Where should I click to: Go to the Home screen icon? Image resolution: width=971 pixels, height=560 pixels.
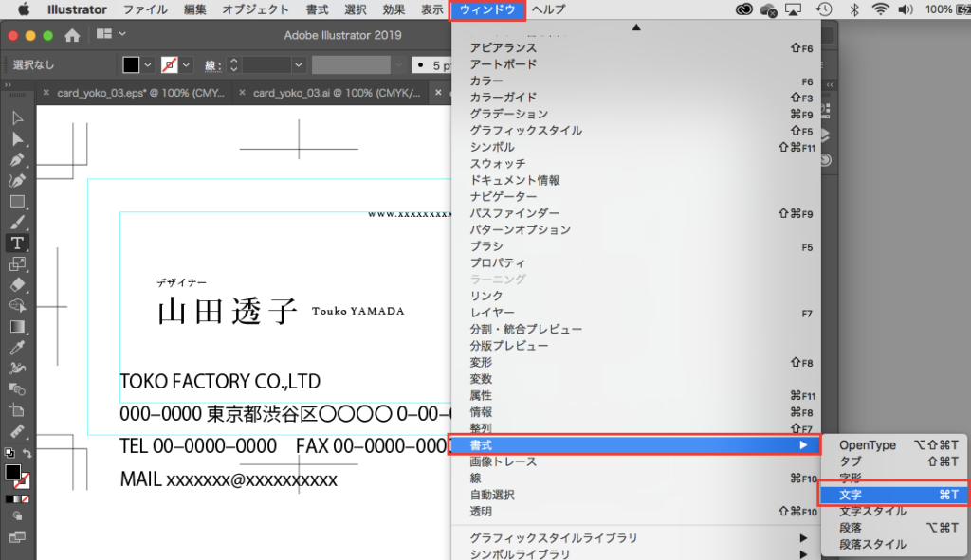(72, 35)
